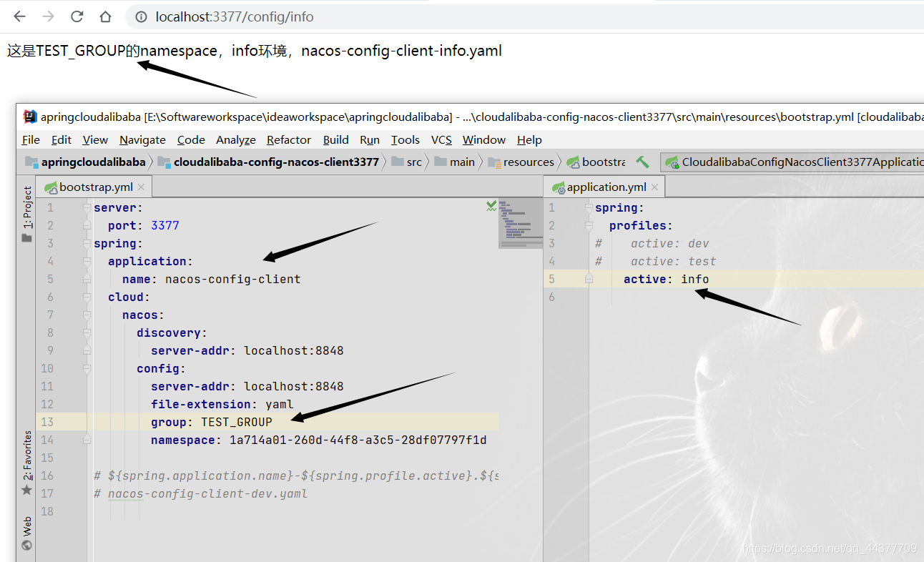Close the application.yml tab
Viewport: 924px width, 562px height.
click(654, 187)
